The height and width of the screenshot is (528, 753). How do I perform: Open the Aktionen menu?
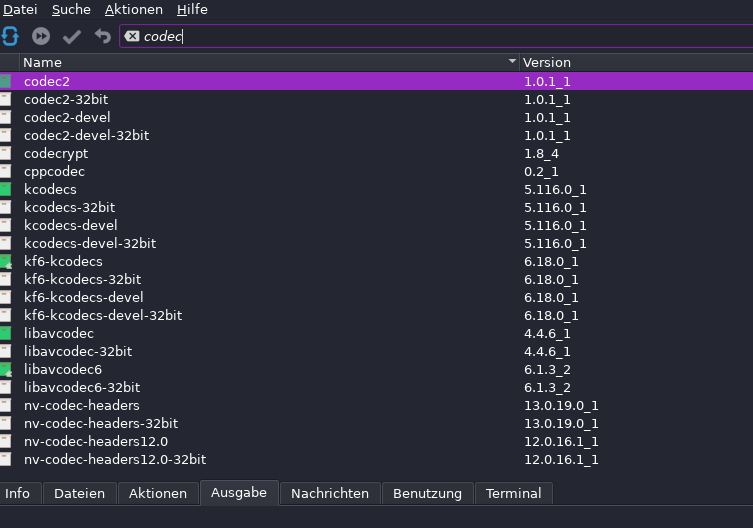pos(134,9)
